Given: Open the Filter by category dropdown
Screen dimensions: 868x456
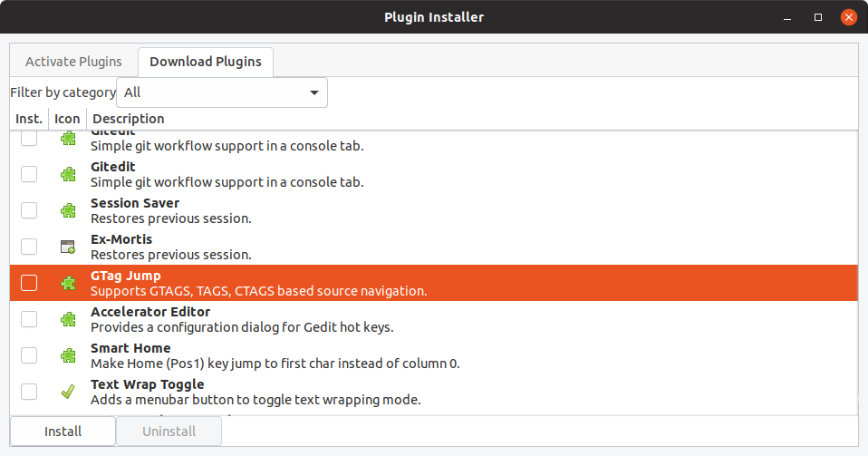Looking at the screenshot, I should [222, 92].
